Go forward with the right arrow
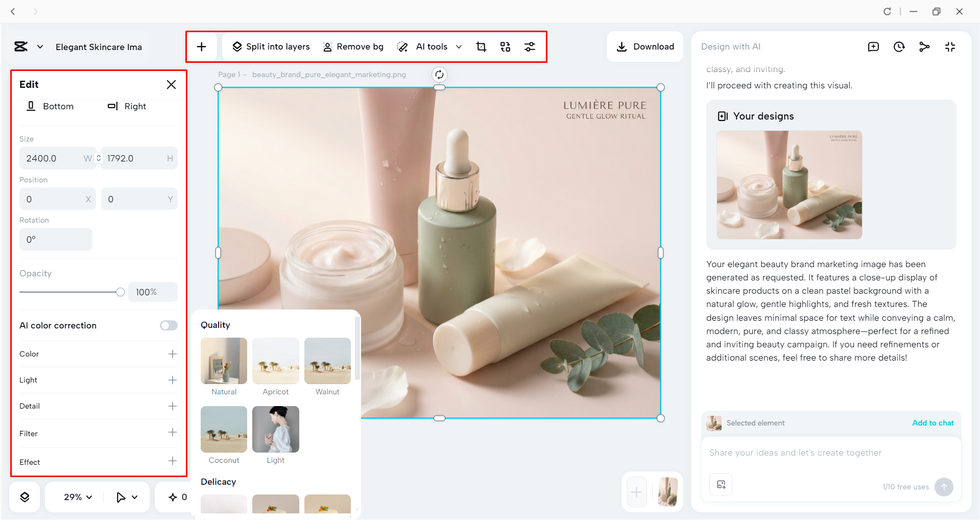The height and width of the screenshot is (520, 980). coord(35,11)
